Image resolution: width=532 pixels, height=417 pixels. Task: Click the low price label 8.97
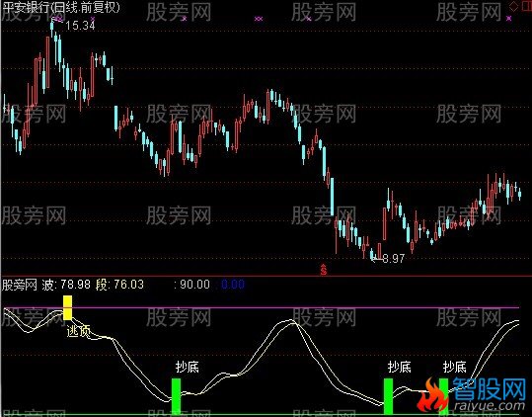click(394, 259)
